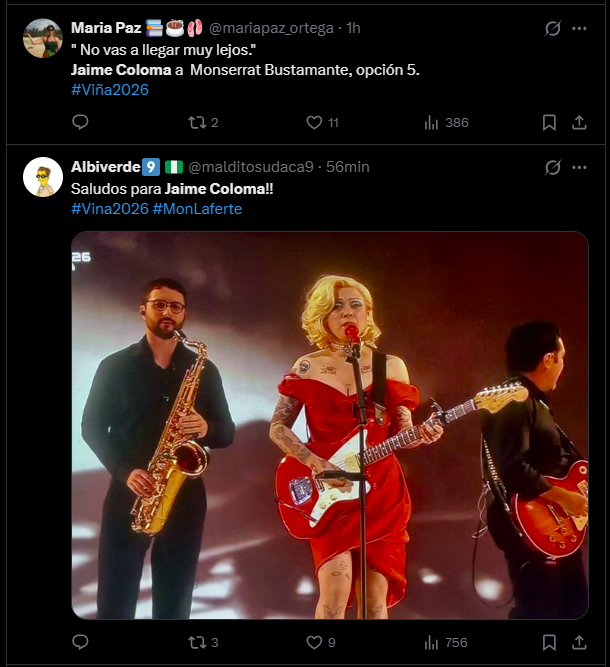Share Maria Paz's tweet

(x=578, y=122)
